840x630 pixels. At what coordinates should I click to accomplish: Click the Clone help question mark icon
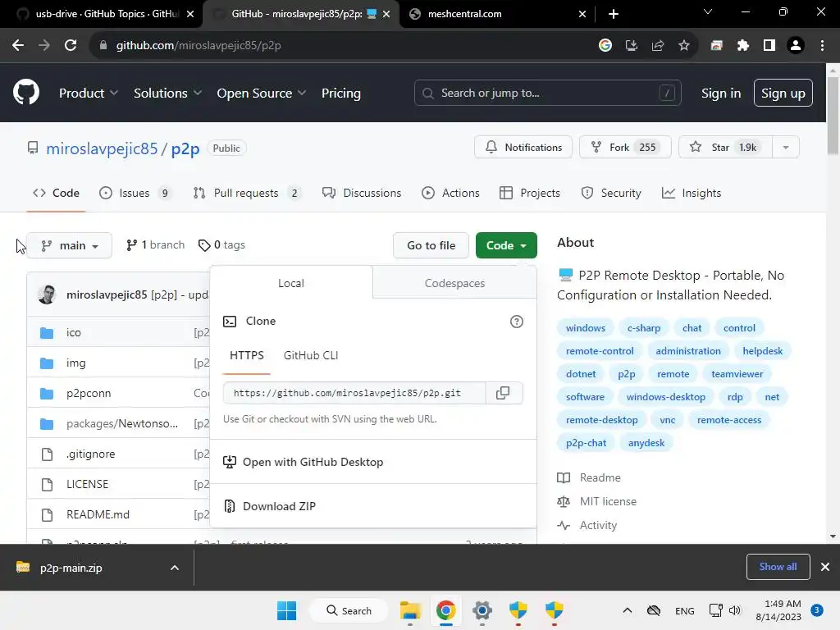click(517, 322)
